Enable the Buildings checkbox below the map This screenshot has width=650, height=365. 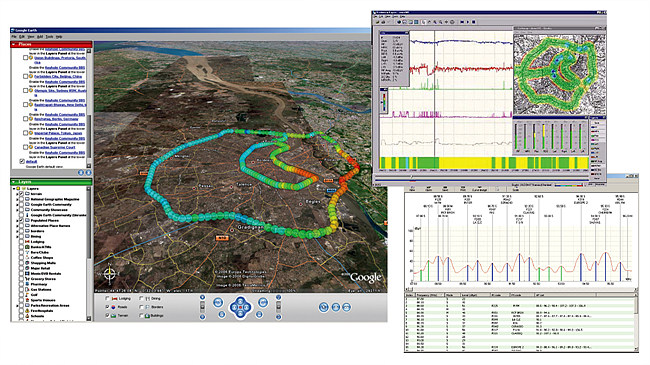tap(141, 316)
